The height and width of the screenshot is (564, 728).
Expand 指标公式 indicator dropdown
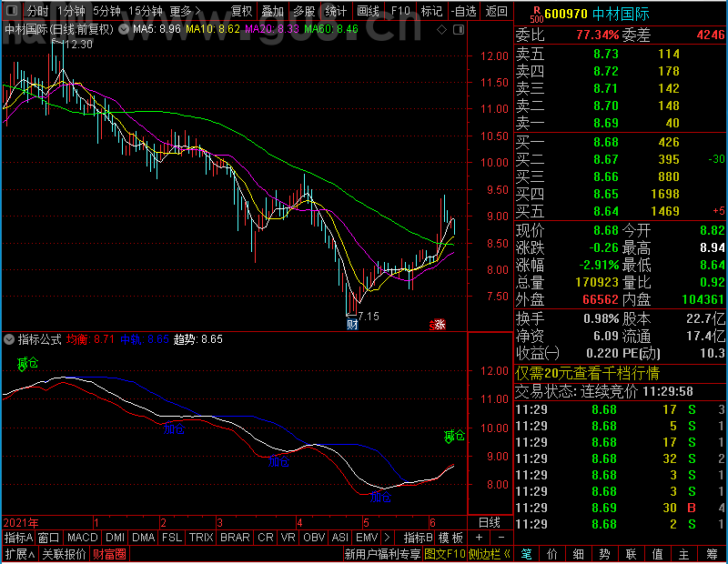(x=9, y=339)
